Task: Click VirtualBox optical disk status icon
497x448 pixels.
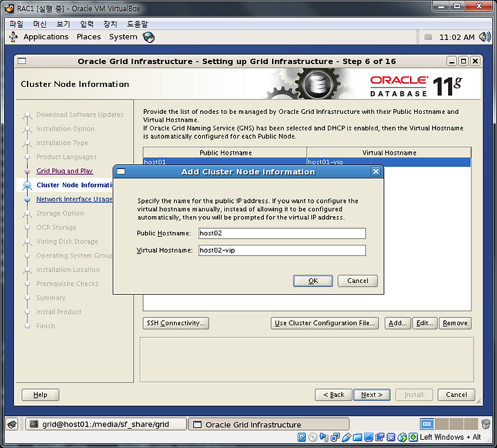Action: (x=313, y=437)
